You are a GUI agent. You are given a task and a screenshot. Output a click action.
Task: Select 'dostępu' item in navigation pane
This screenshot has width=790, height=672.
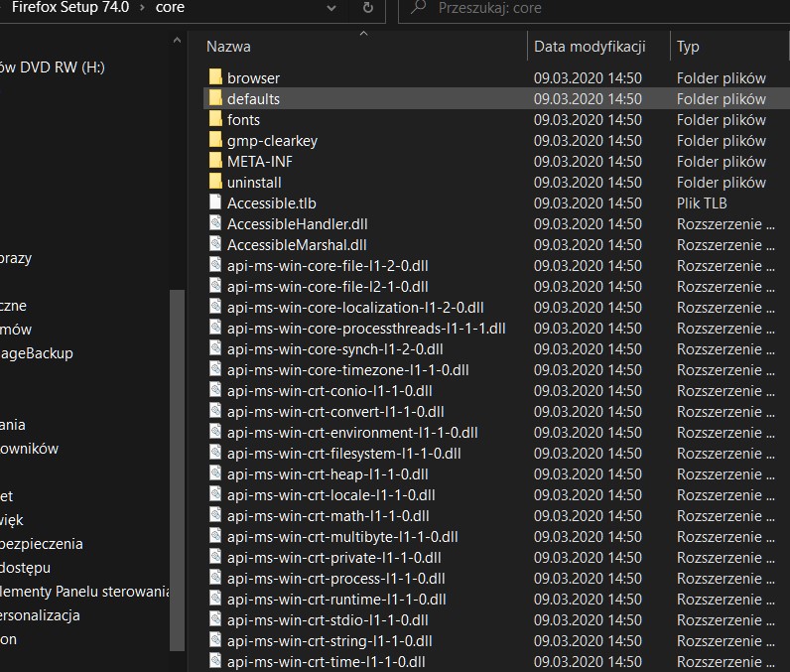pos(25,568)
